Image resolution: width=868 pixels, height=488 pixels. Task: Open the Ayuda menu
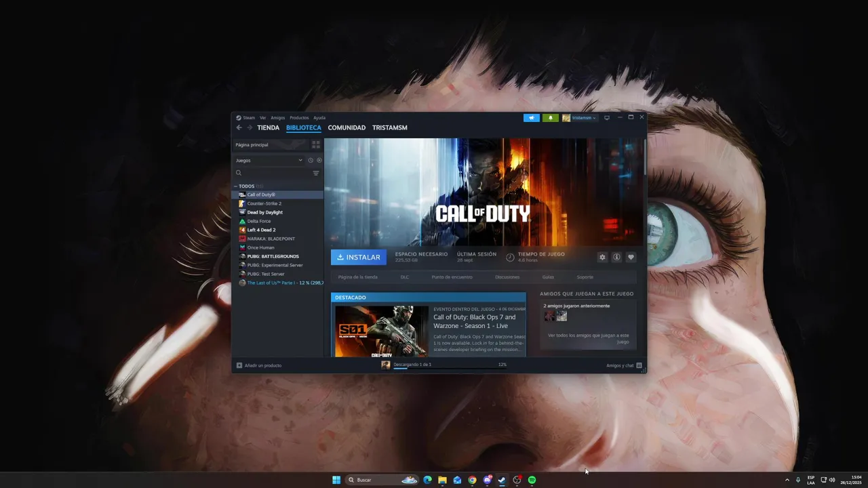pos(319,118)
